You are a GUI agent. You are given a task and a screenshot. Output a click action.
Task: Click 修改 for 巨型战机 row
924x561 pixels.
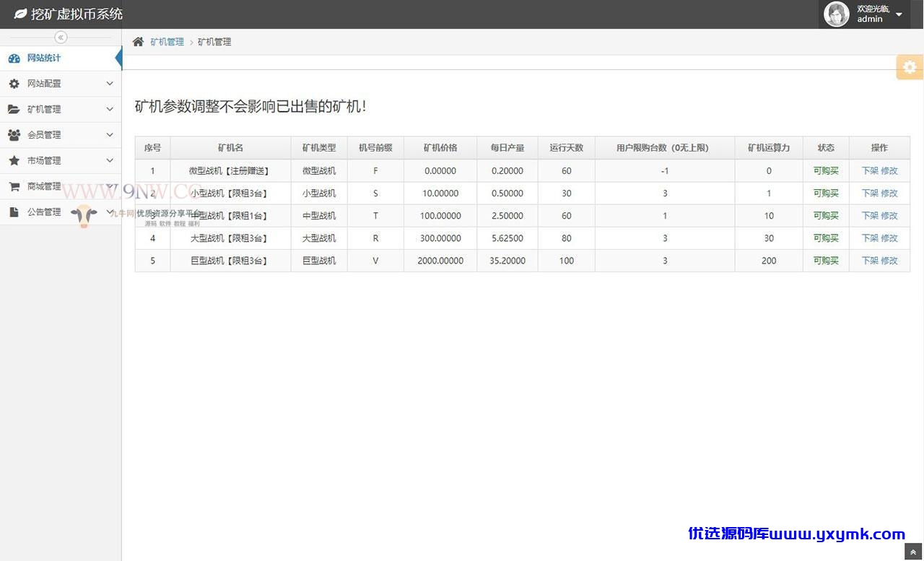pyautogui.click(x=889, y=261)
